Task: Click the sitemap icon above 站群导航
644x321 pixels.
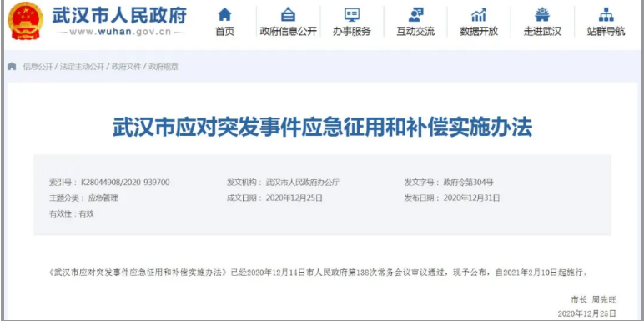Action: tap(606, 15)
